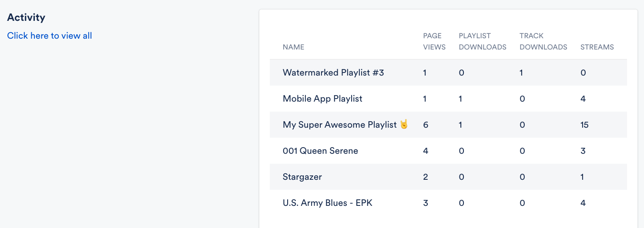Click the page views count for 001 Queen Serene
This screenshot has height=228, width=644.
pos(426,151)
